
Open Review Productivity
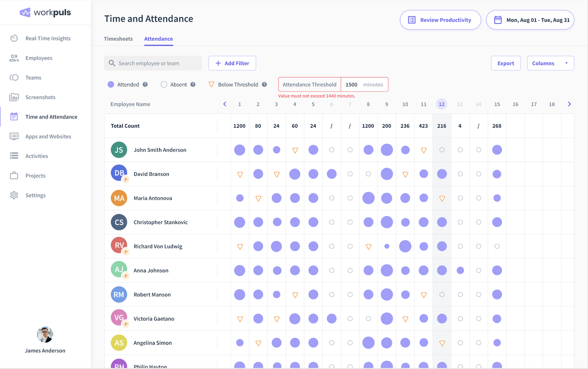440,20
